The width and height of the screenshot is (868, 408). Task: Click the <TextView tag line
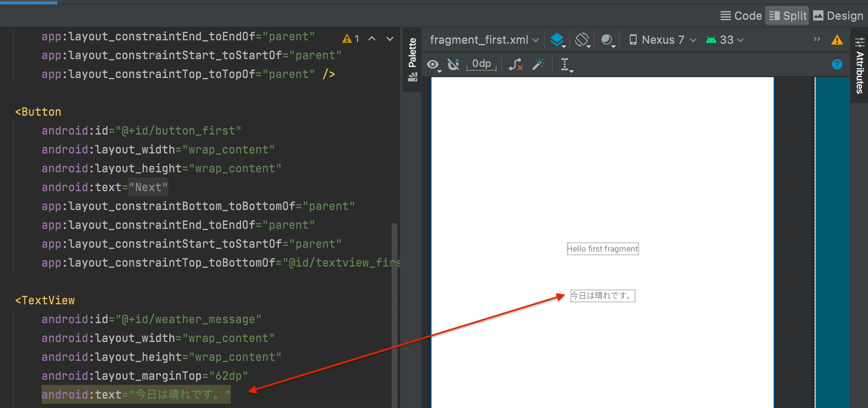coord(45,300)
